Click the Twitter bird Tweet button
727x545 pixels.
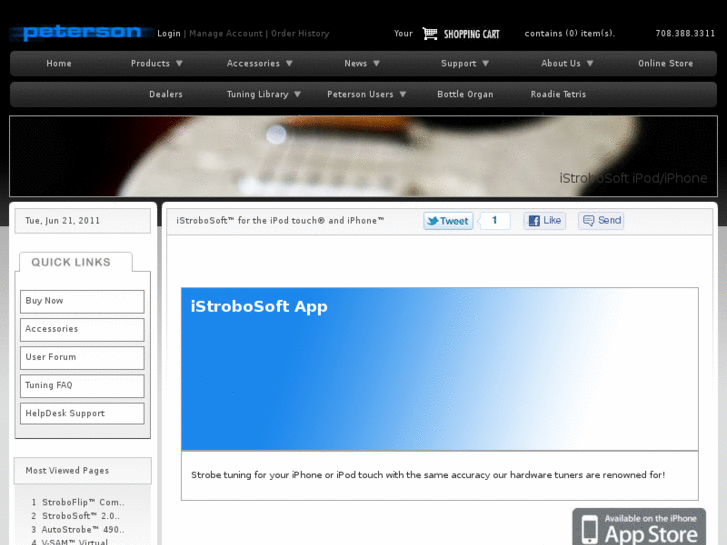448,221
